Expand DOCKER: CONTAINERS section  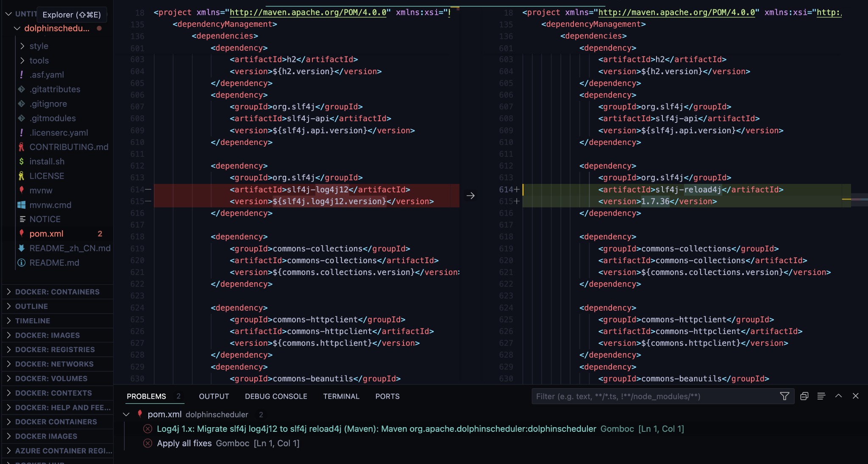57,292
